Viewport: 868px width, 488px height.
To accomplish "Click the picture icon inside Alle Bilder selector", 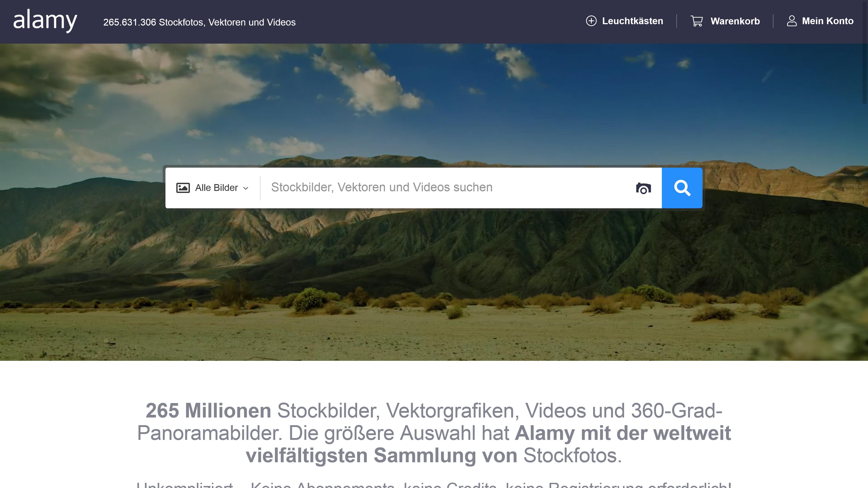I will [183, 188].
